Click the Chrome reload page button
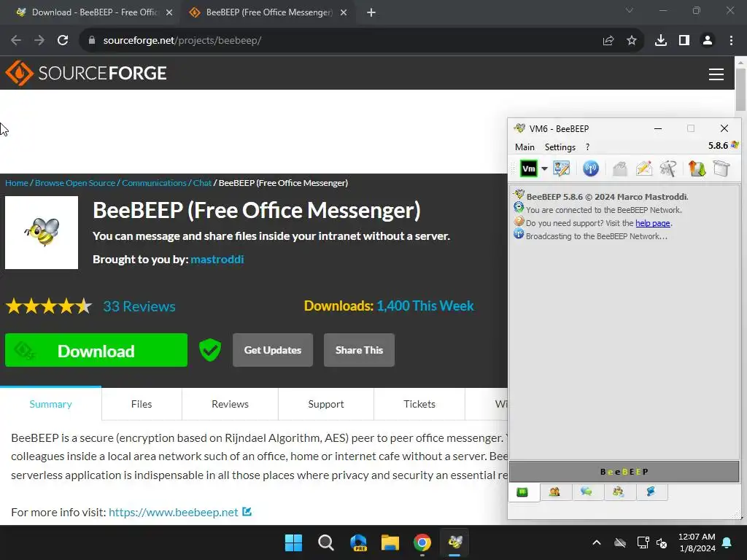Screen dimensions: 747x560 [x=63, y=41]
